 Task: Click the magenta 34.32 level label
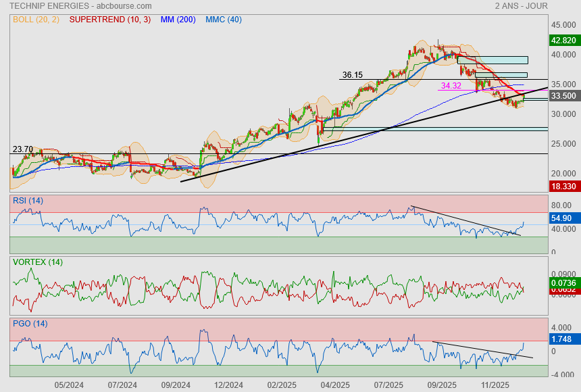coord(451,86)
